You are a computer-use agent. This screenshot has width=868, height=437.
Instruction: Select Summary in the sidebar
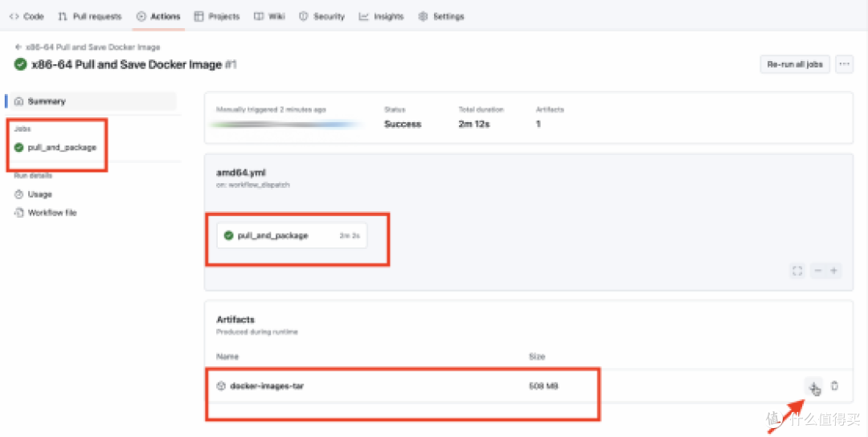point(92,101)
